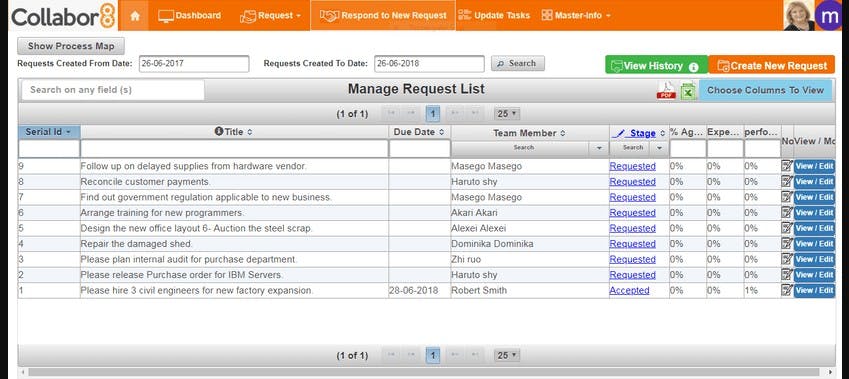The height and width of the screenshot is (379, 849).
Task: Select page 1 in top paginator
Action: click(433, 114)
